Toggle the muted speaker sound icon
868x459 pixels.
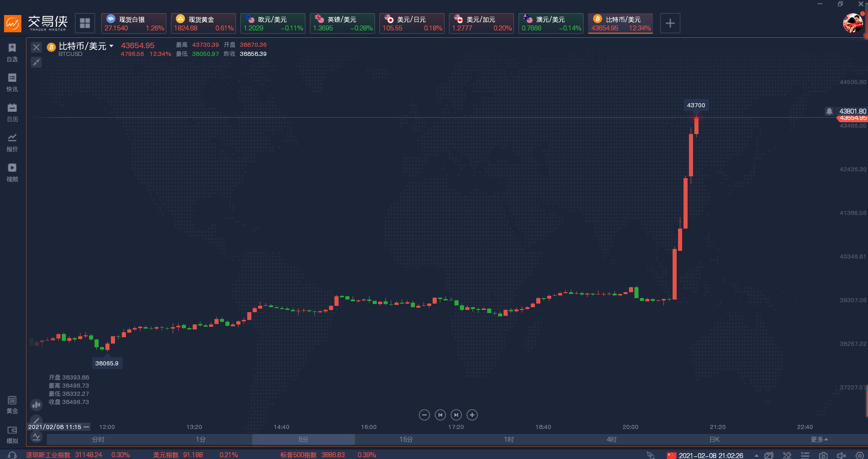coord(841,455)
